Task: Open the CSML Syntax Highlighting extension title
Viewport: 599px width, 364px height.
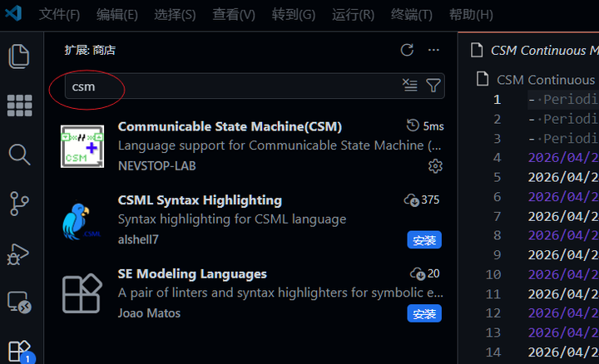Action: [200, 200]
